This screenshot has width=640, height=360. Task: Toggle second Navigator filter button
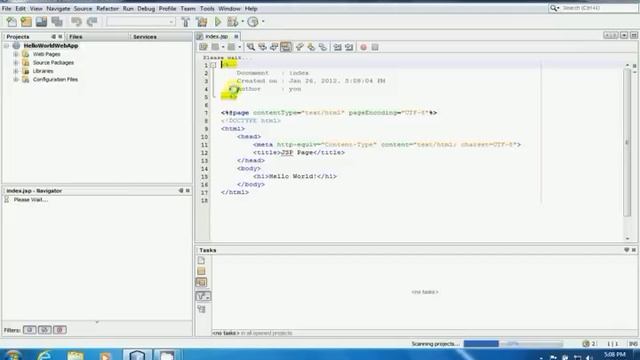pos(44,330)
